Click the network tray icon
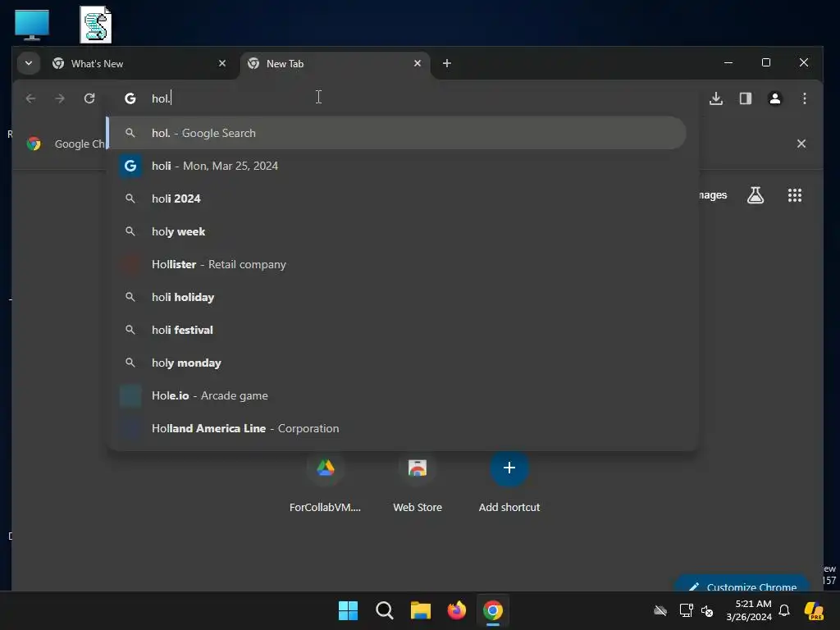840x630 pixels. point(686,610)
